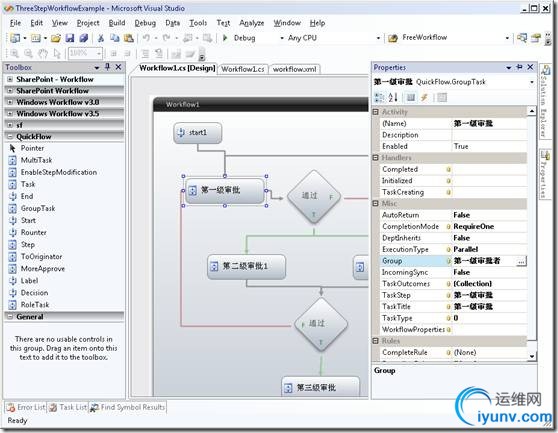
Task: Click the Paste toolbar icon
Action: pos(128,38)
